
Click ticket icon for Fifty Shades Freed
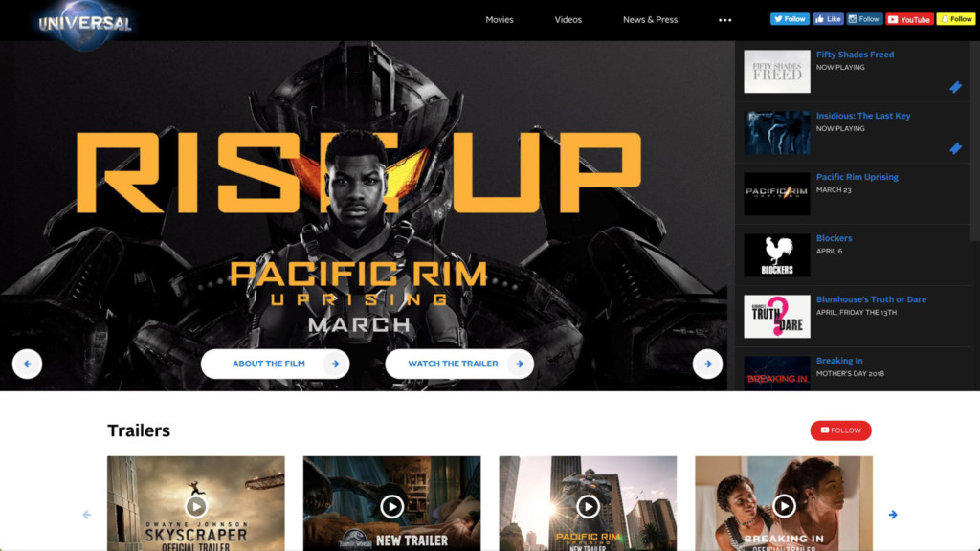point(956,87)
